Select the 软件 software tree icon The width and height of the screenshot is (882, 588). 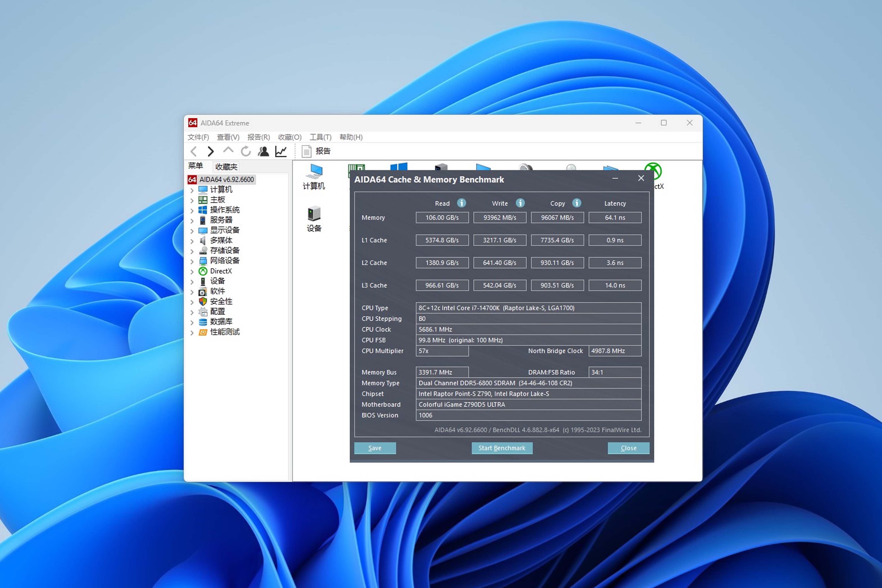203,291
